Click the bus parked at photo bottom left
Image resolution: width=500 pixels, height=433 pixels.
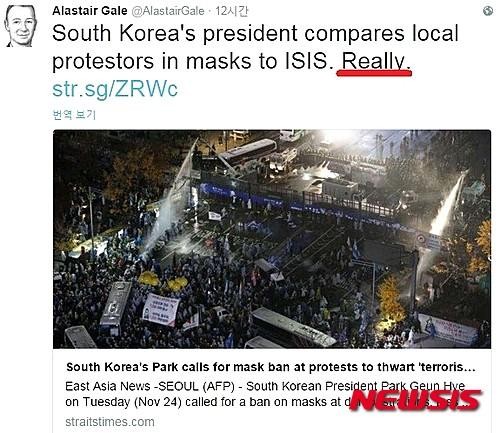pyautogui.click(x=115, y=308)
